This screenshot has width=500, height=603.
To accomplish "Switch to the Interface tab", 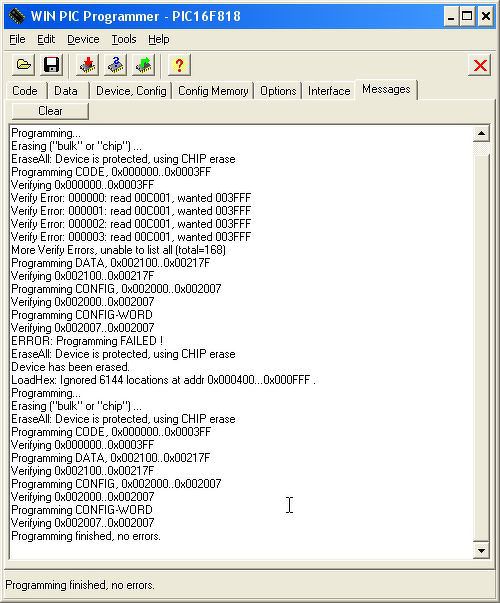I will point(329,91).
